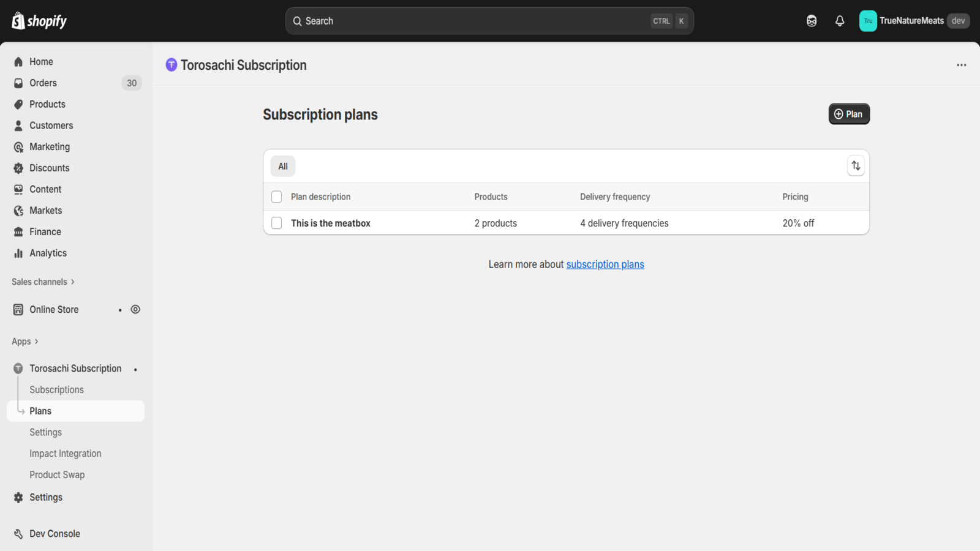The image size is (980, 551).
Task: Toggle the select-all plans checkbox
Action: pos(276,197)
